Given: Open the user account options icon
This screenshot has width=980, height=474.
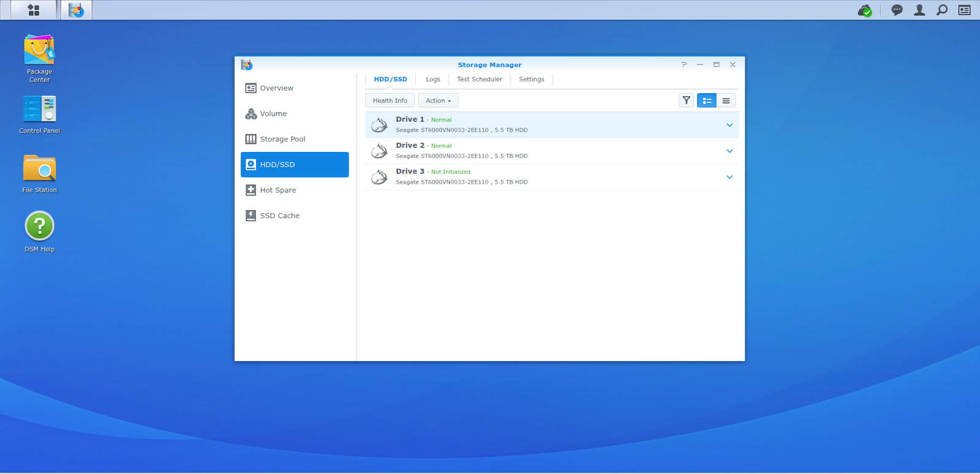Looking at the screenshot, I should (x=919, y=10).
